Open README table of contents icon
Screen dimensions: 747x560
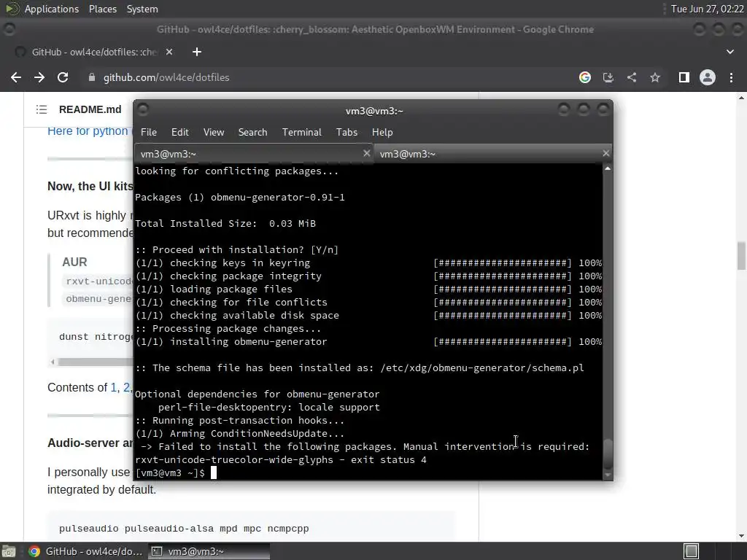pyautogui.click(x=42, y=109)
